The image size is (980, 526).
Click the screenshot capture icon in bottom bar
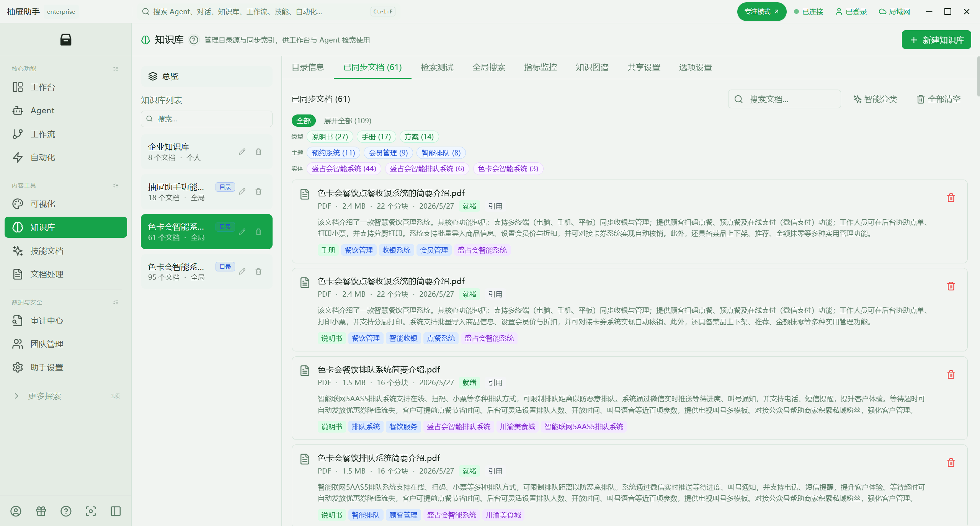click(91, 511)
